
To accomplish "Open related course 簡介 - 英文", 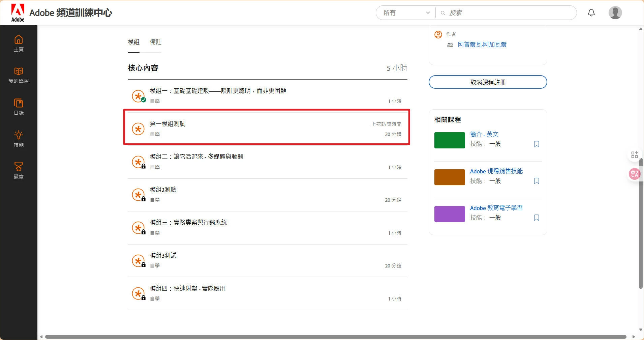I will [484, 134].
